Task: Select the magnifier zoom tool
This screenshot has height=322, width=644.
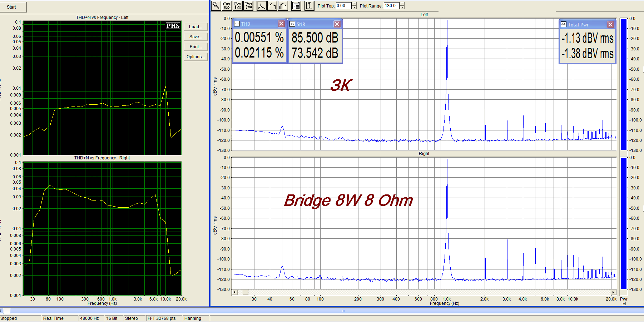Action: point(216,5)
